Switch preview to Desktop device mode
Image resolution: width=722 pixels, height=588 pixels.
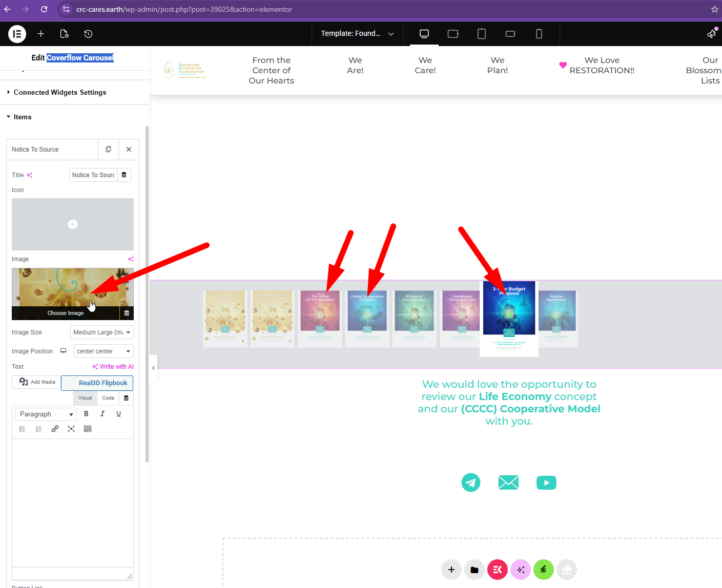(424, 34)
